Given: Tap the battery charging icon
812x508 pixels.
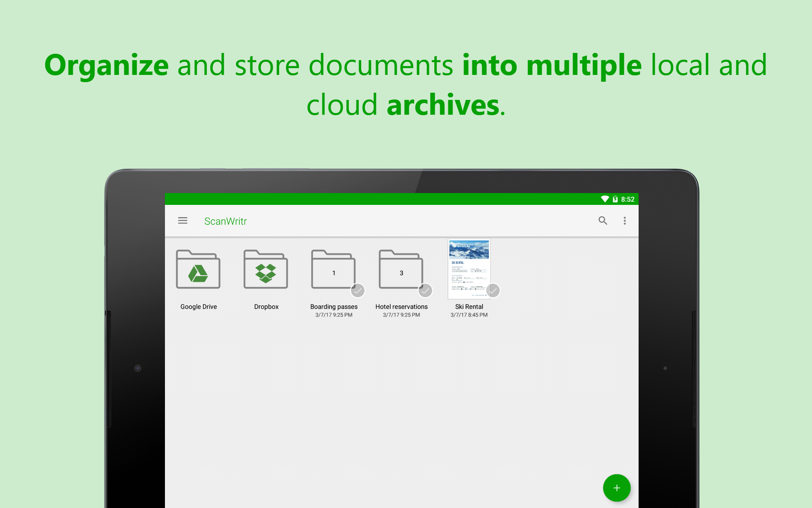Looking at the screenshot, I should (x=615, y=199).
